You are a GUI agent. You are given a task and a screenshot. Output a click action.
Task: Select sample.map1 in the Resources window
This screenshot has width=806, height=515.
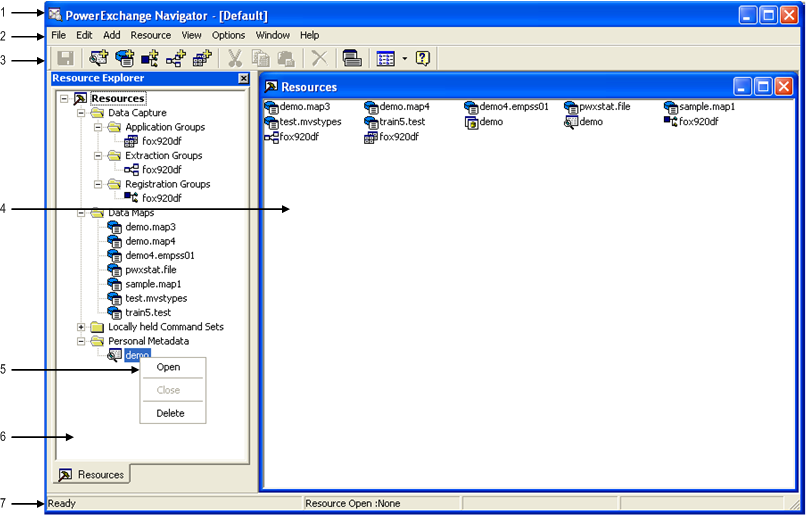706,107
